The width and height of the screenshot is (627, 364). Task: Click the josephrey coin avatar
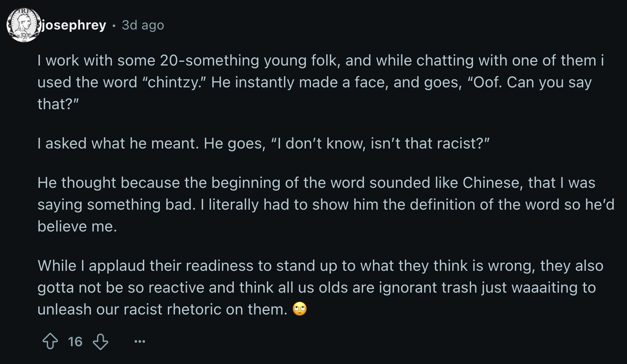(24, 25)
